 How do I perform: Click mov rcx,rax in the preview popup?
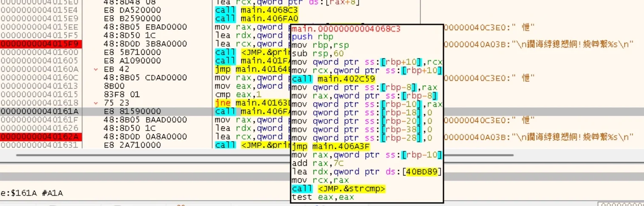tap(321, 180)
